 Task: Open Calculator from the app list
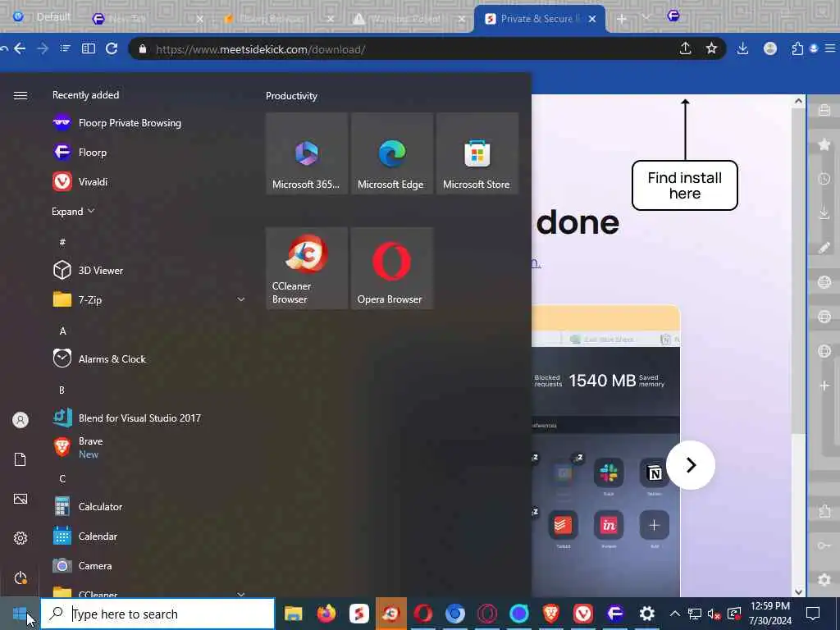tap(150, 507)
